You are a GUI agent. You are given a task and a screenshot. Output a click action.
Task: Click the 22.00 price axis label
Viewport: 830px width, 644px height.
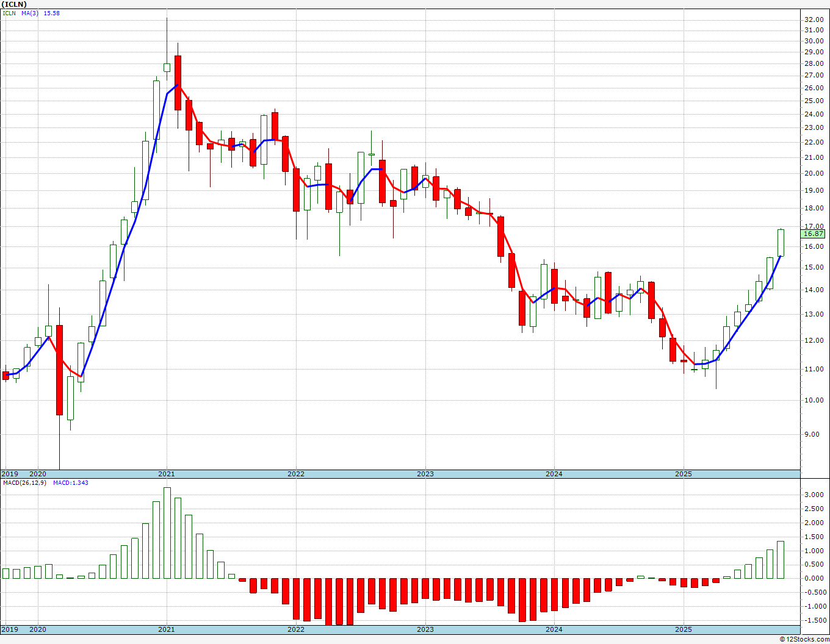pos(814,142)
